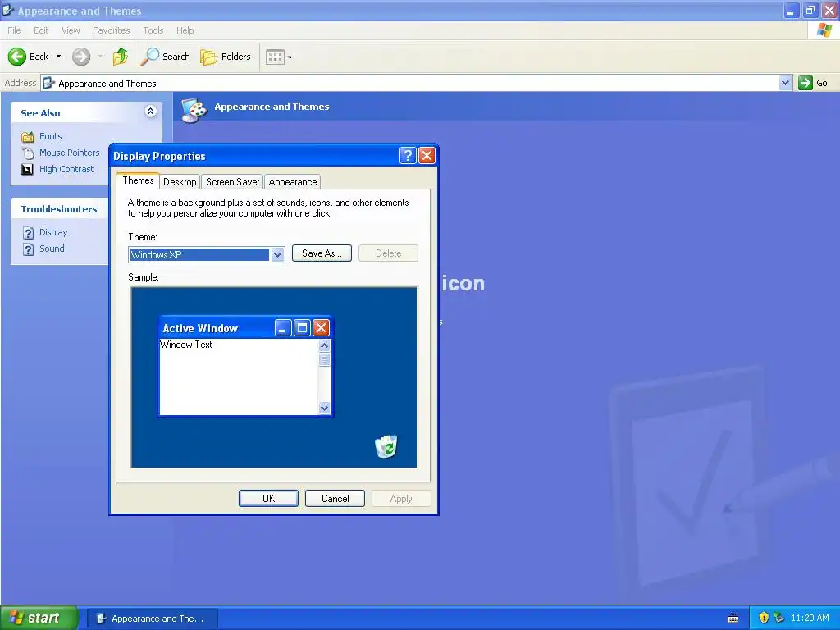Click the network connection tray icon

click(x=778, y=618)
